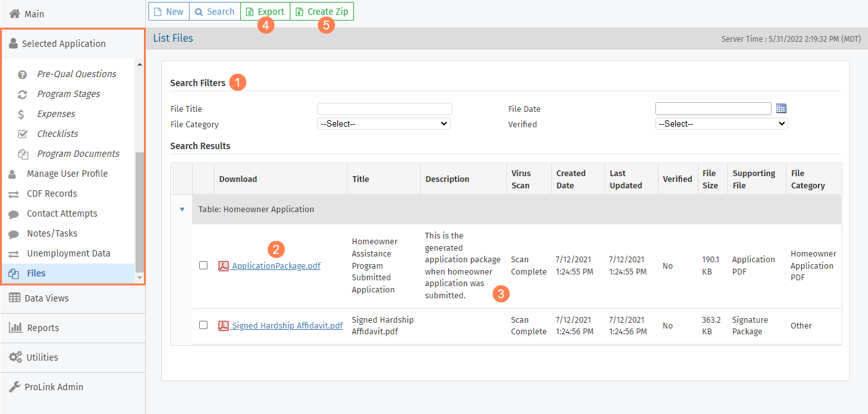Click the ProLink Admin wrench icon

(x=14, y=387)
